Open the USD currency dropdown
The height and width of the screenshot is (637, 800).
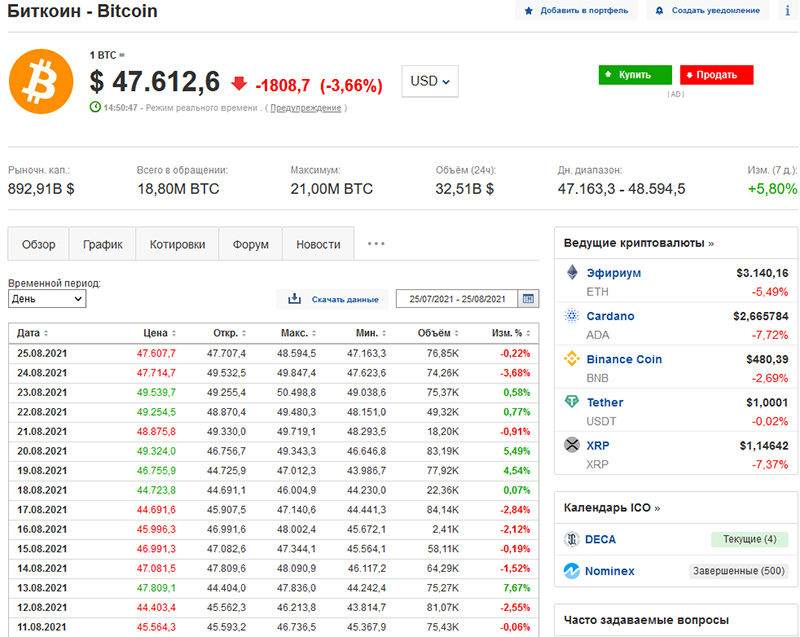pos(430,81)
